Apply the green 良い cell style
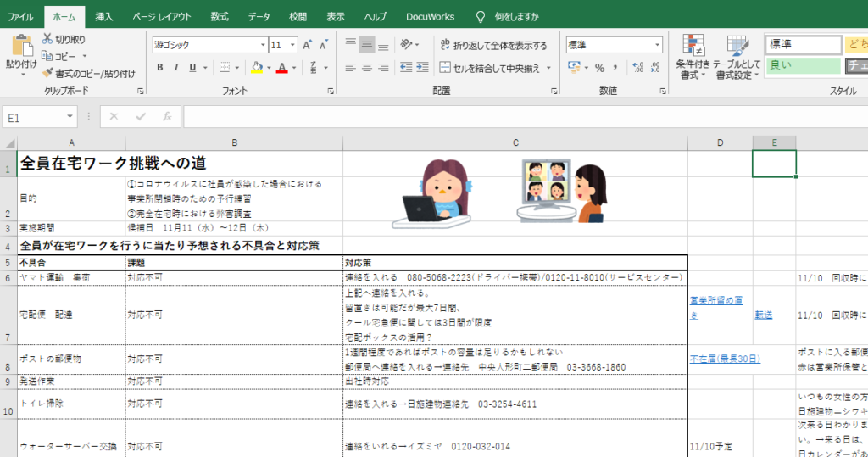868x457 pixels. [802, 65]
